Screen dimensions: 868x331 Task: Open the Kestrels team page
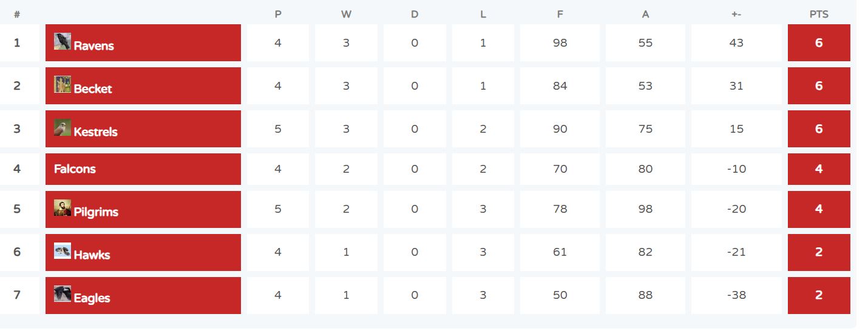coord(96,132)
